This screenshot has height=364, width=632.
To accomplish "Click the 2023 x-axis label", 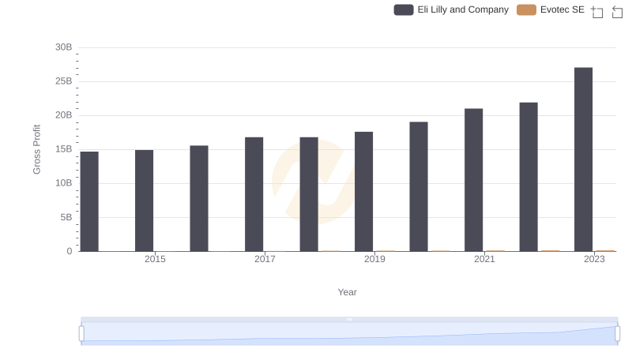I will [594, 259].
